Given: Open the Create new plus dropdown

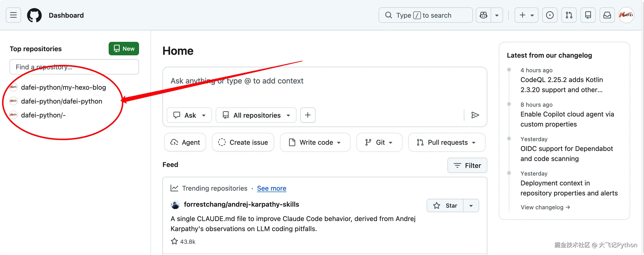Looking at the screenshot, I should click(x=526, y=15).
